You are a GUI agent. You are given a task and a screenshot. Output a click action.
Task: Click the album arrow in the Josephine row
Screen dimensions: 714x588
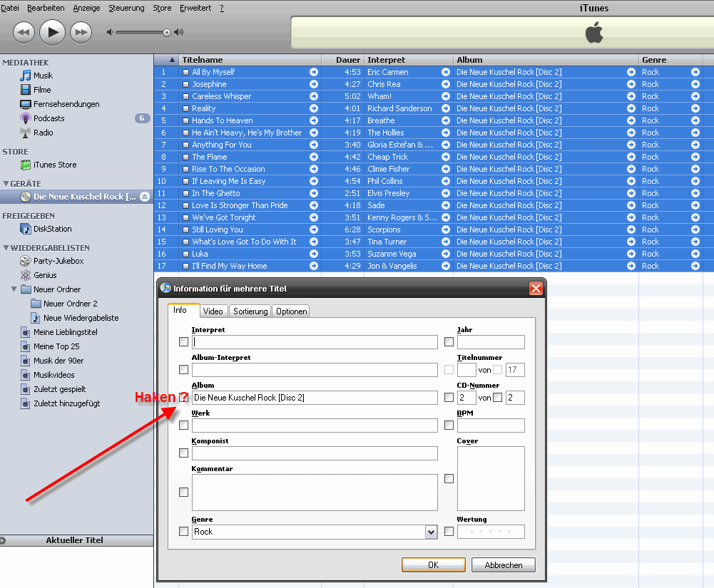tap(631, 84)
